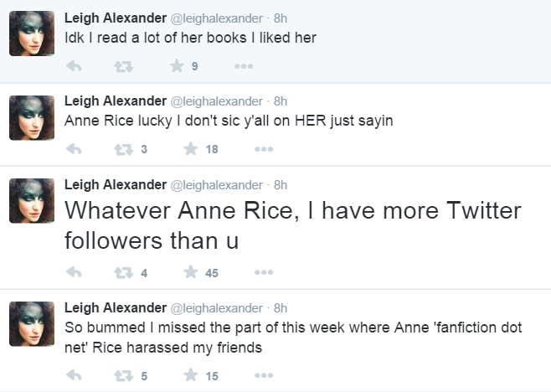Open the avatar on the 'Twitter followers' tweet

click(x=32, y=202)
